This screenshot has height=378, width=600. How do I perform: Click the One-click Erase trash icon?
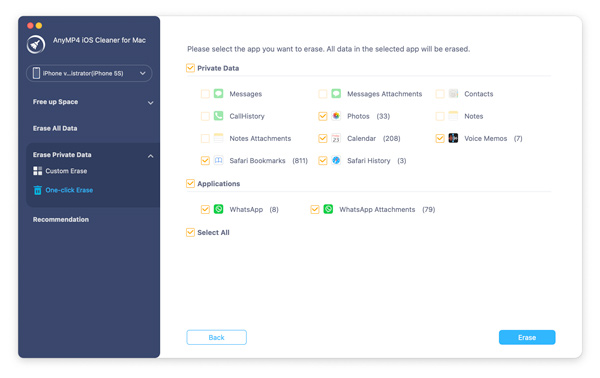click(38, 190)
